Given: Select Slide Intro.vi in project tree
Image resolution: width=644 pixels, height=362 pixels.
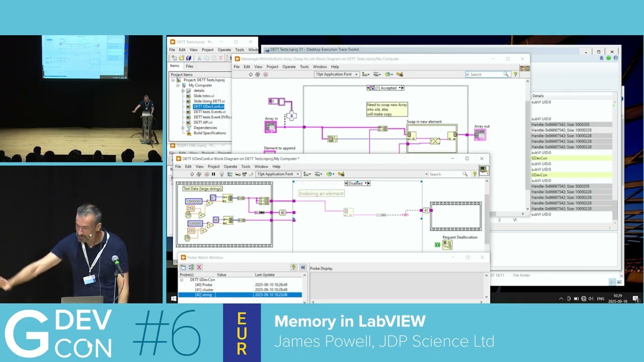Looking at the screenshot, I should click(x=204, y=96).
